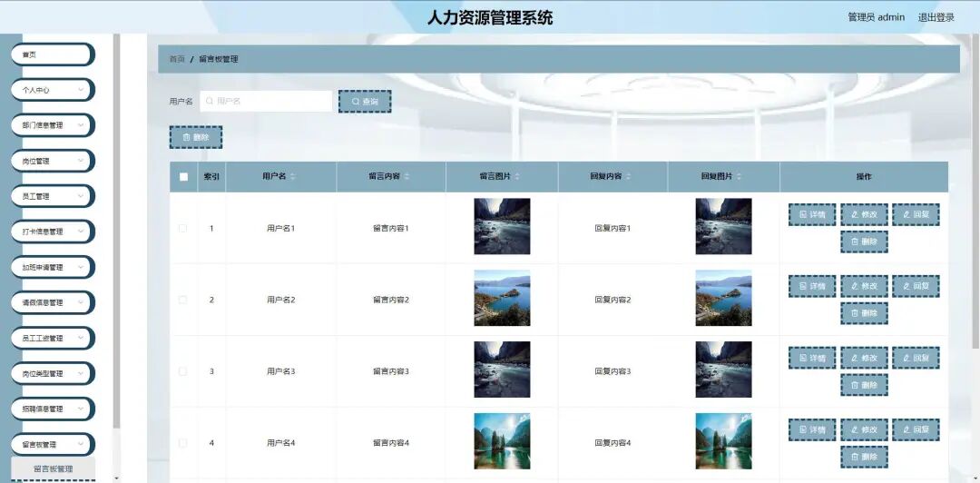
Task: Click 回复 in the 用户名1 row
Action: pyautogui.click(x=916, y=214)
